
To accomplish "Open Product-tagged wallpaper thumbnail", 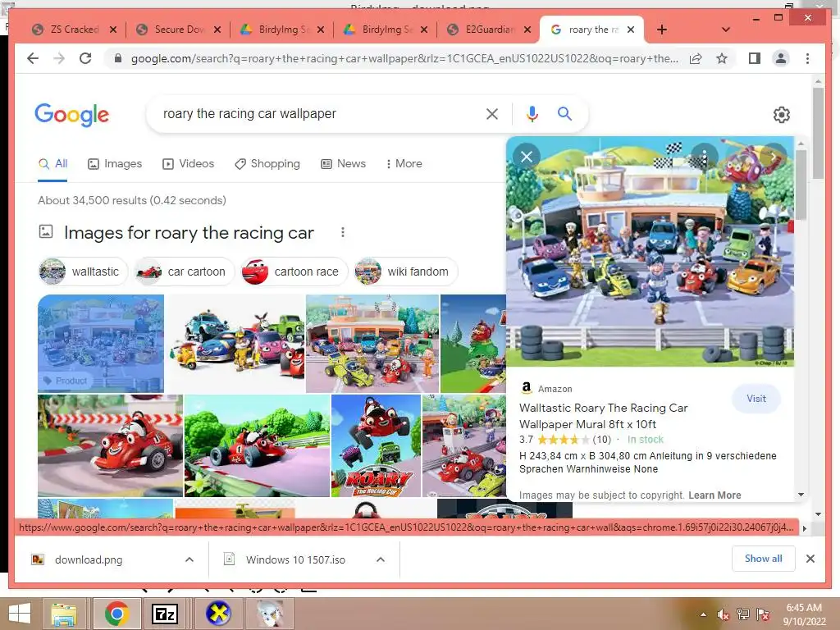I will click(x=101, y=344).
